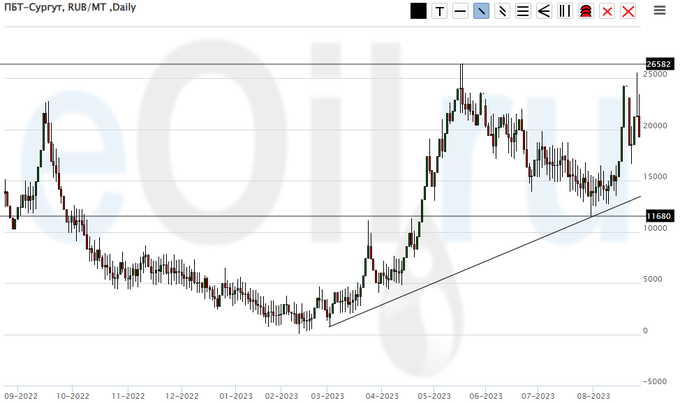The image size is (680, 403).
Task: Open the hamburger chart menu
Action: click(660, 11)
